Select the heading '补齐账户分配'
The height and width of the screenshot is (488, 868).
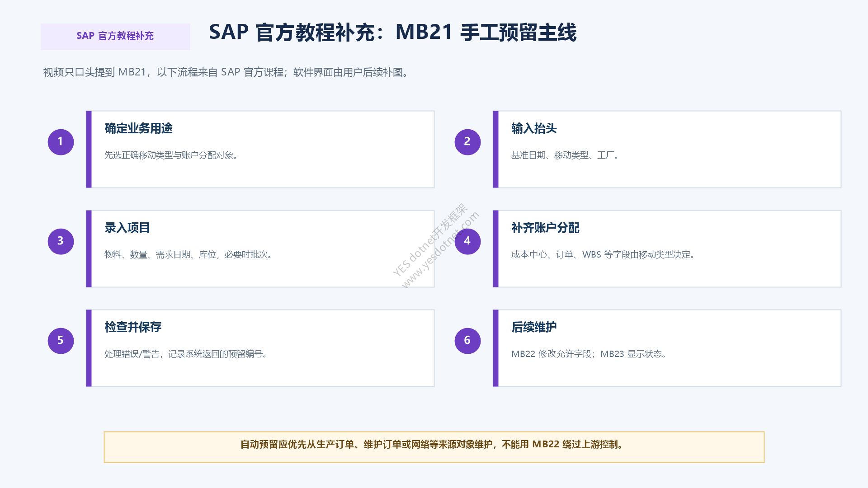(545, 228)
